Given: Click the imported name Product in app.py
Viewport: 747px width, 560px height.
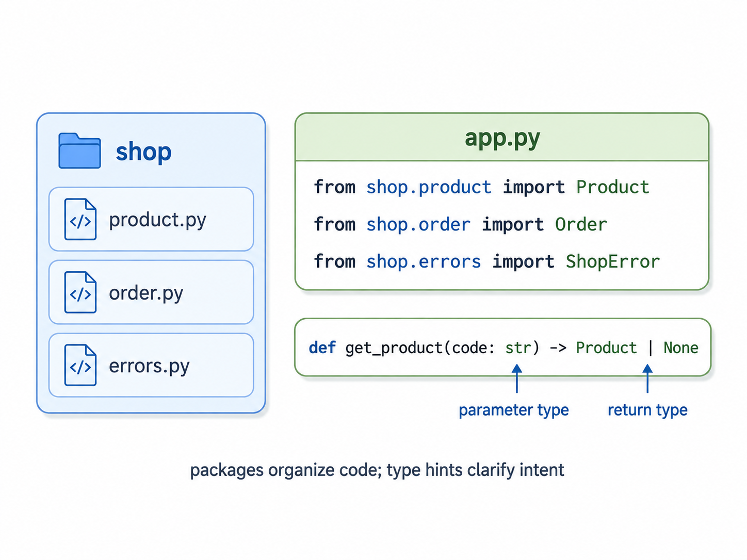Looking at the screenshot, I should (x=612, y=187).
